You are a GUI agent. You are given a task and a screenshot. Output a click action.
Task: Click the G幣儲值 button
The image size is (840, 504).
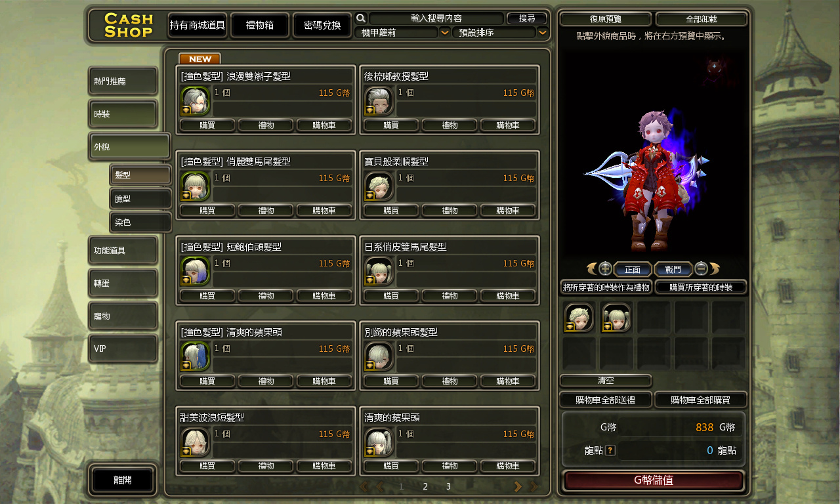(653, 480)
